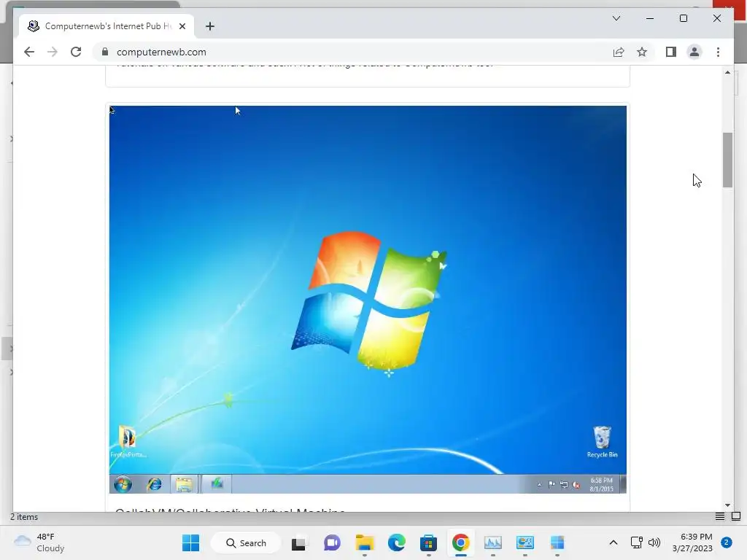The width and height of the screenshot is (747, 560).
Task: Open the tab search dropdown arrow
Action: [x=616, y=18]
